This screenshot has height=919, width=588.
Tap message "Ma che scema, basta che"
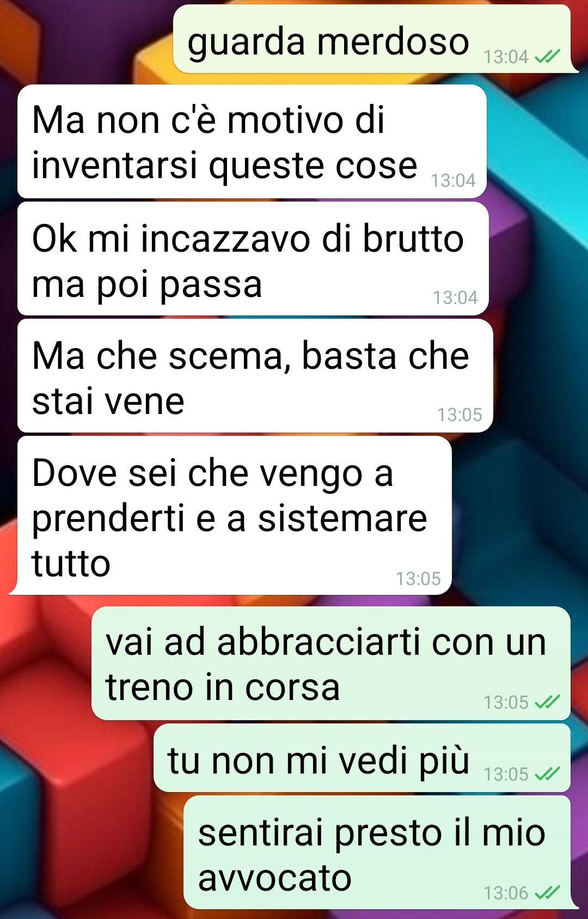pos(255,376)
